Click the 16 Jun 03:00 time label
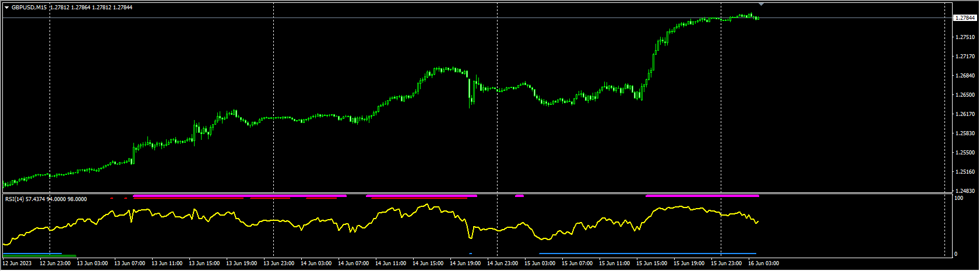The width and height of the screenshot is (980, 271). [x=763, y=264]
